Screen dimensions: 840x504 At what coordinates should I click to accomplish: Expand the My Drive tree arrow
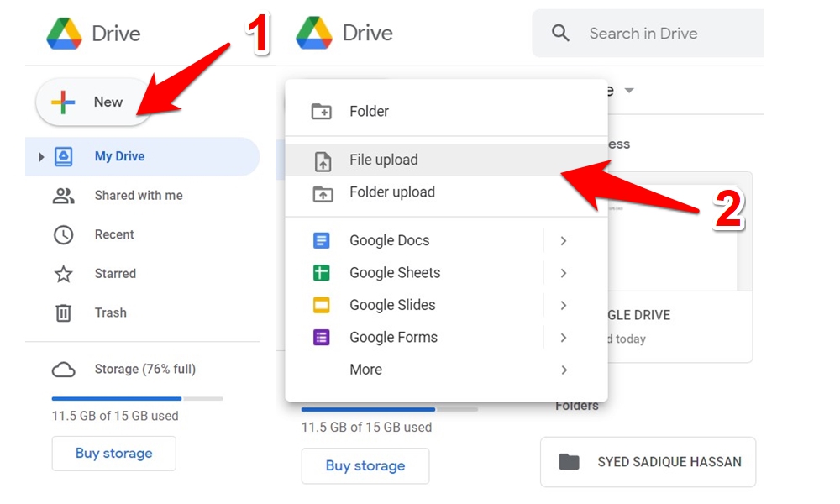pyautogui.click(x=41, y=157)
